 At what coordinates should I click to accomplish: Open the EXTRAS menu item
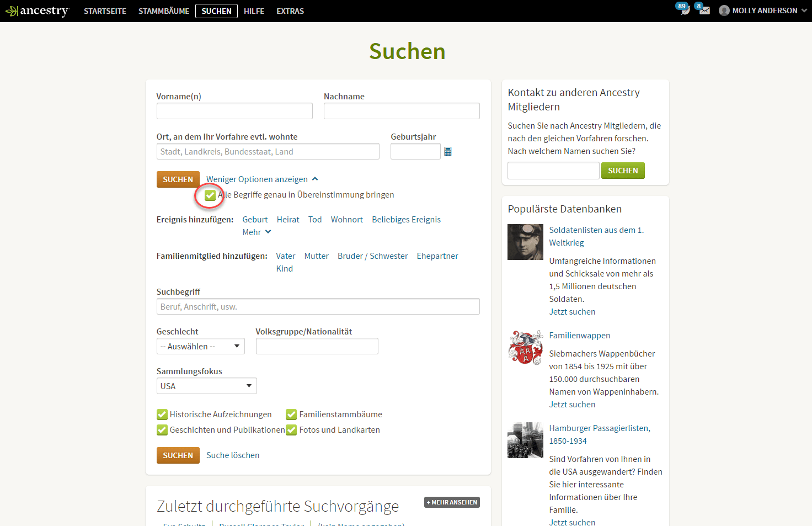[290, 11]
